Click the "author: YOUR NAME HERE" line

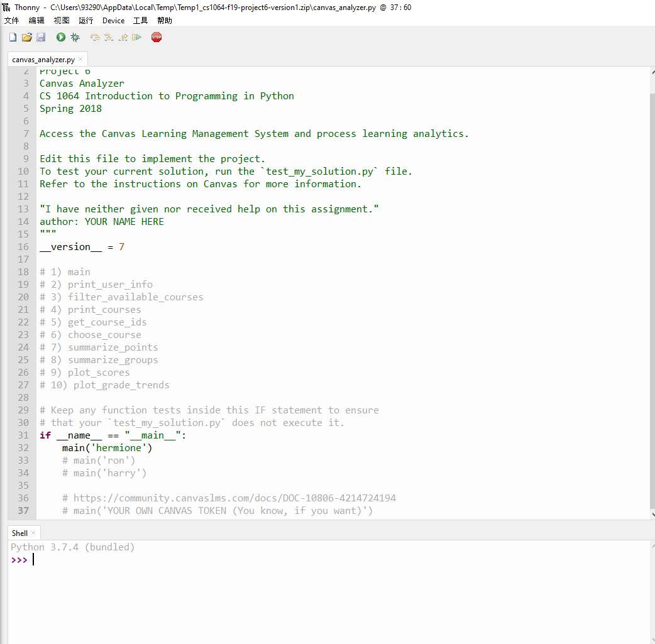[101, 222]
